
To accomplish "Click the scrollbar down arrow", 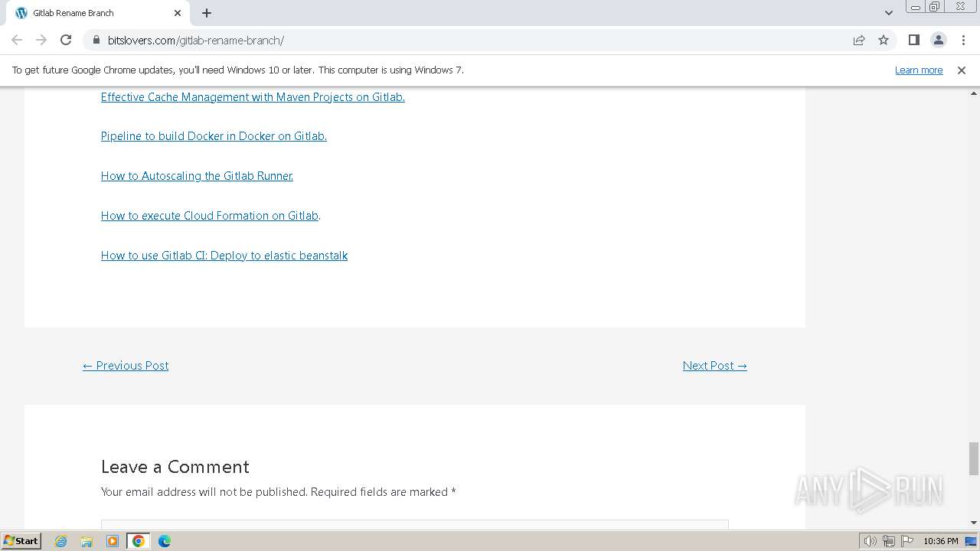I will tap(974, 523).
